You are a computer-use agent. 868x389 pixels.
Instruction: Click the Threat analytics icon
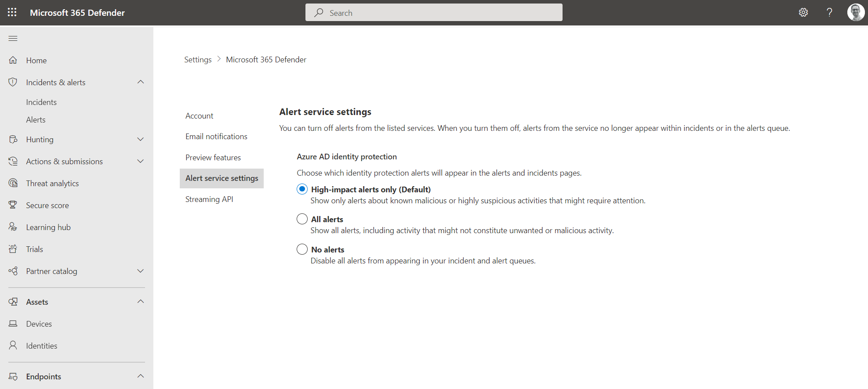coord(13,183)
